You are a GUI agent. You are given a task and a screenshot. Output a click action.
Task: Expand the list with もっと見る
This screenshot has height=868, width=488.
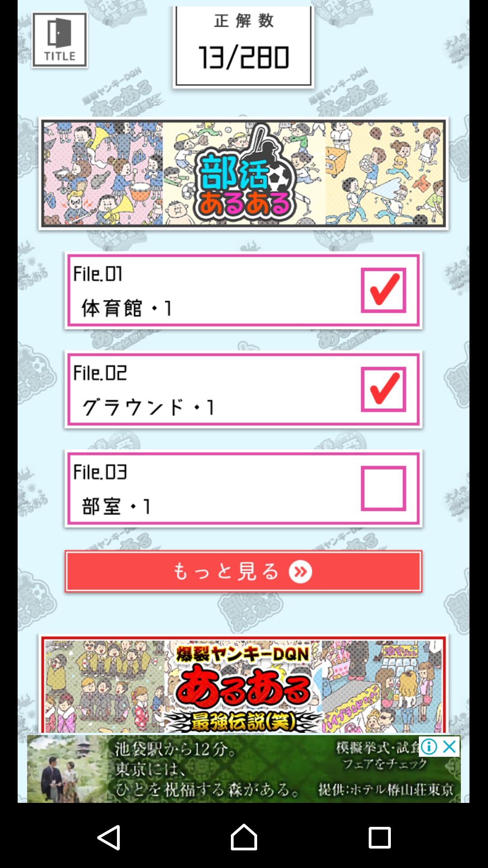pyautogui.click(x=244, y=571)
